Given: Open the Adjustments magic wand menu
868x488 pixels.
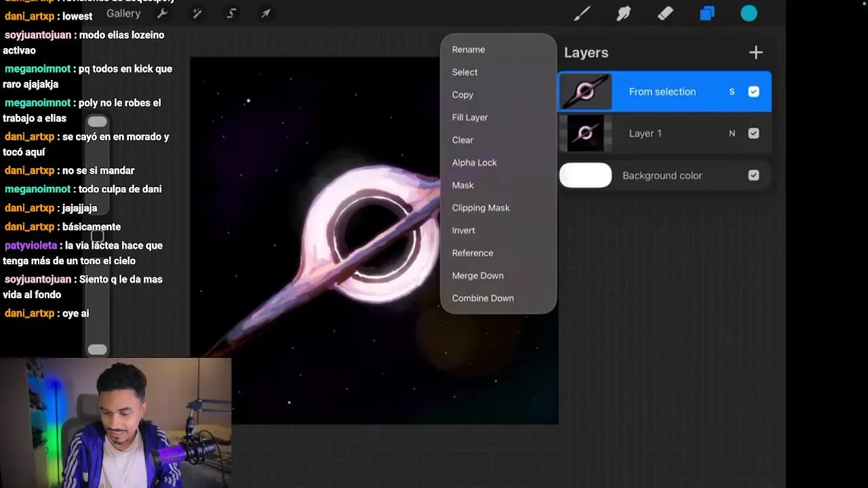Looking at the screenshot, I should coord(197,14).
